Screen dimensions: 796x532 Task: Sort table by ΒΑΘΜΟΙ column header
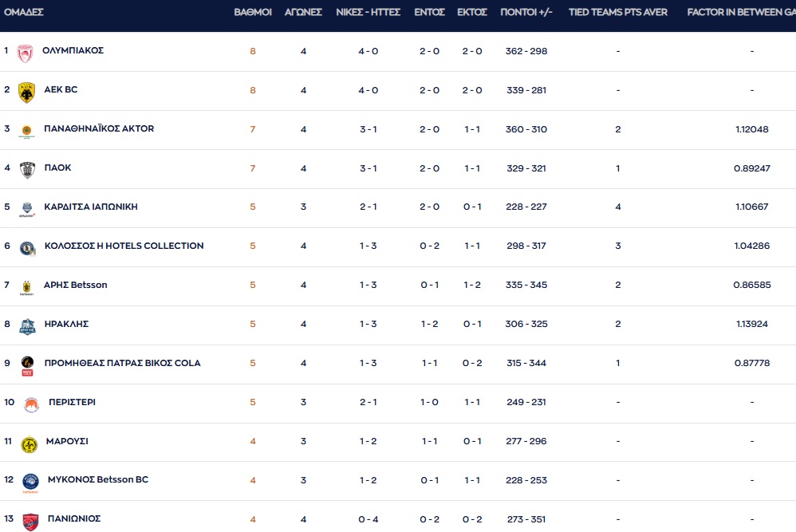(253, 13)
